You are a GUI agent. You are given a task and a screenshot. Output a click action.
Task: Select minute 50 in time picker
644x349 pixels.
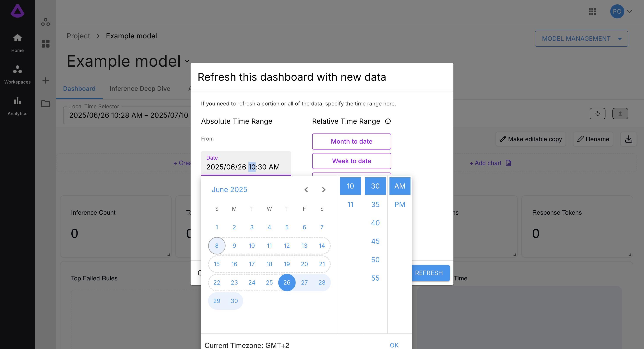click(375, 259)
